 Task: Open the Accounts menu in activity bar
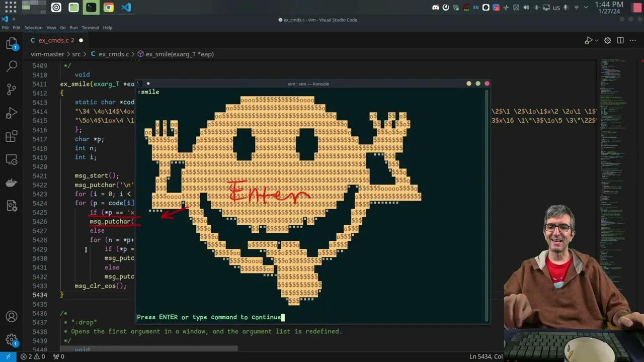pyautogui.click(x=12, y=317)
